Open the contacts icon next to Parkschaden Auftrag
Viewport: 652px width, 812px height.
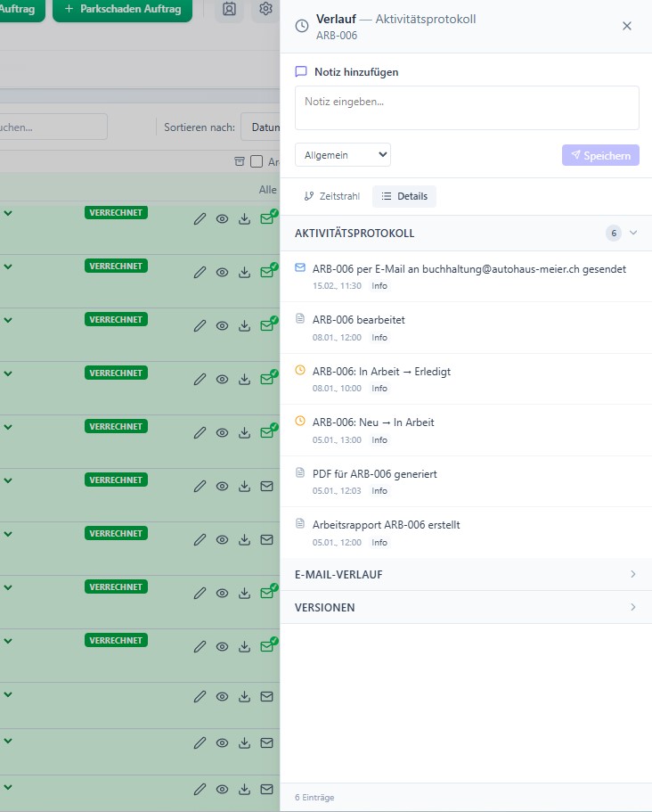tap(229, 9)
